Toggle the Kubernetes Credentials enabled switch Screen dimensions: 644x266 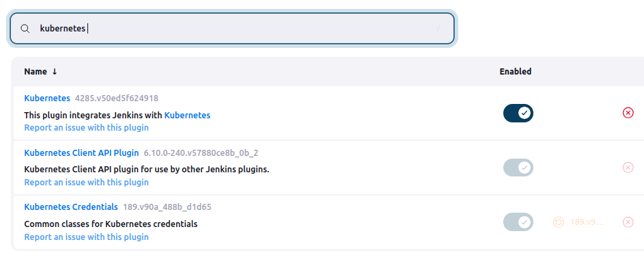click(518, 222)
